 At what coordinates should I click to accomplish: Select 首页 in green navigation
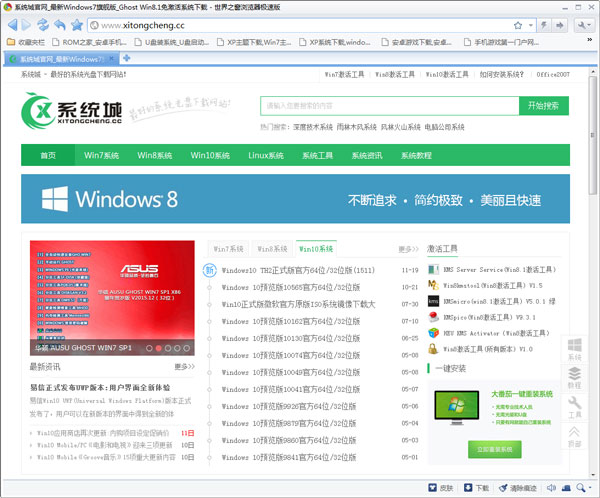pos(48,155)
